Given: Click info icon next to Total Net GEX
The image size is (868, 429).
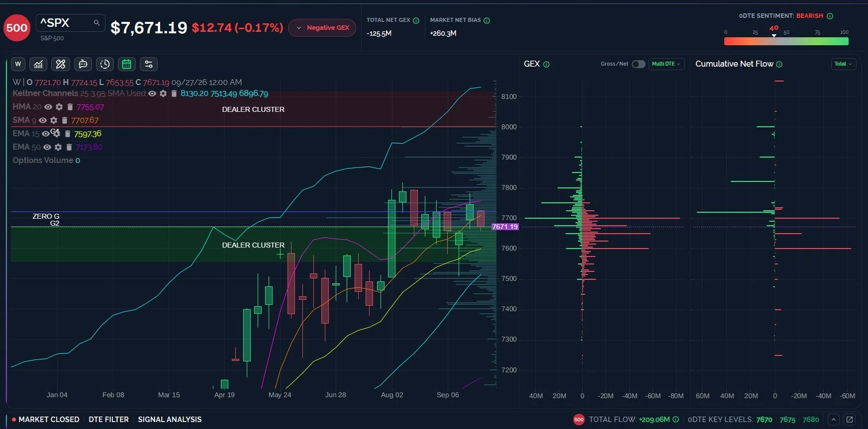Looking at the screenshot, I should [416, 20].
